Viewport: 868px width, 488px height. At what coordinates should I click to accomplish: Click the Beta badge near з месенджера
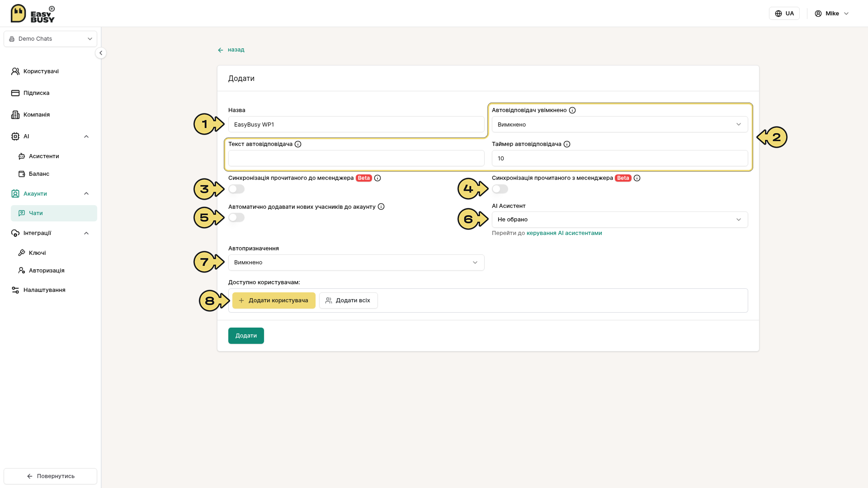(623, 178)
